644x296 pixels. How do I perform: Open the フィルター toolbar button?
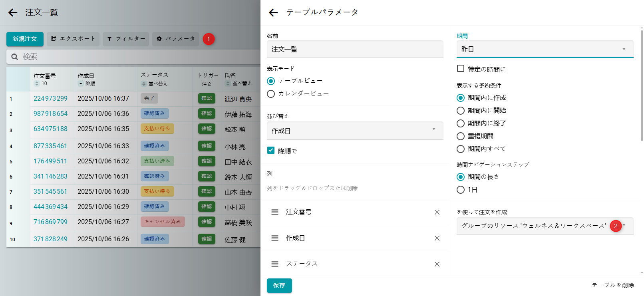point(126,39)
